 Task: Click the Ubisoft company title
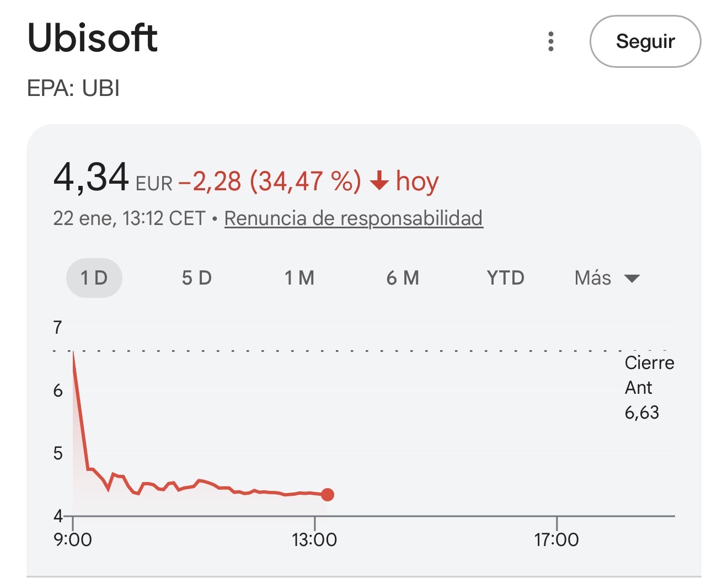click(x=92, y=38)
